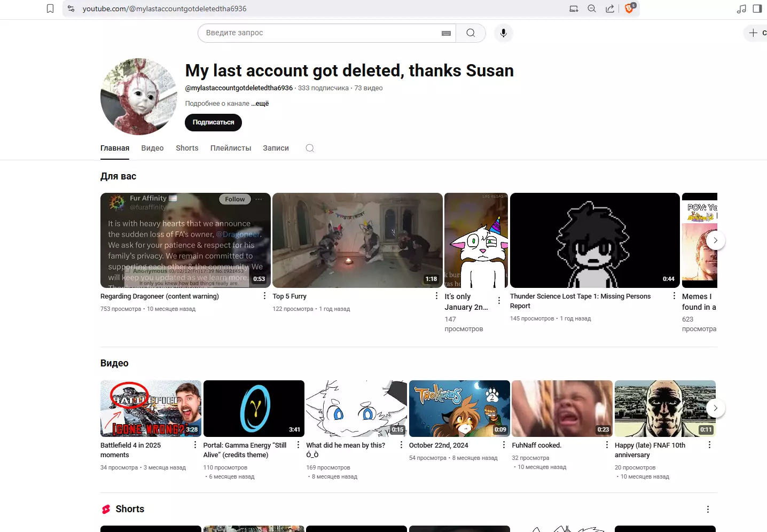
Task: Switch to the Главная tab
Action: (115, 148)
